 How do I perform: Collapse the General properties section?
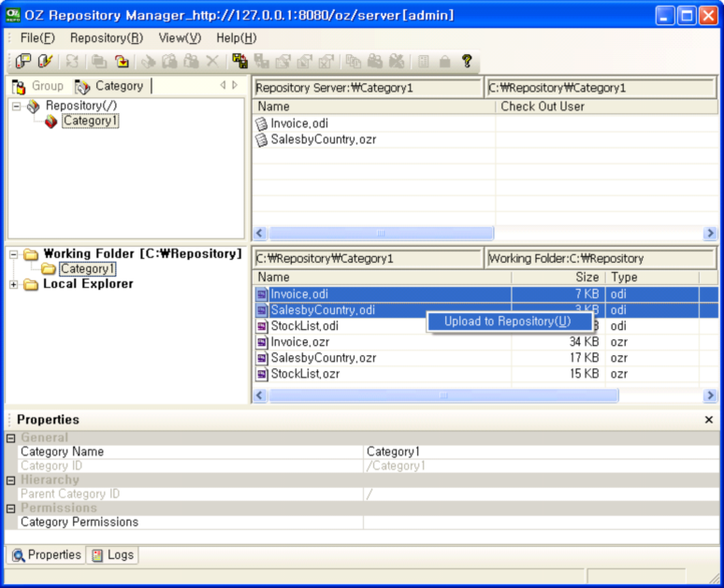[x=11, y=438]
